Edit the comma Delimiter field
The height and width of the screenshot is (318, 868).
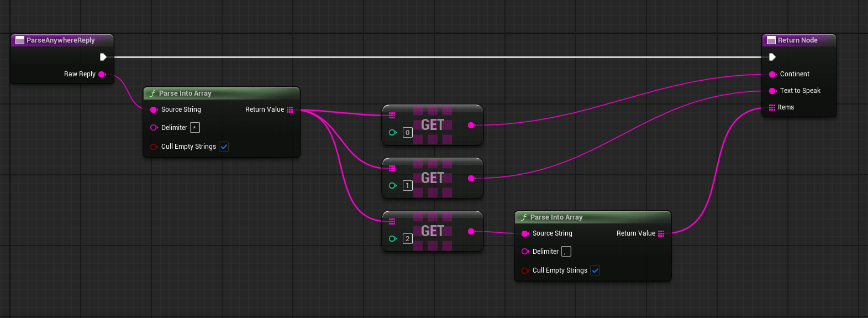coord(566,252)
